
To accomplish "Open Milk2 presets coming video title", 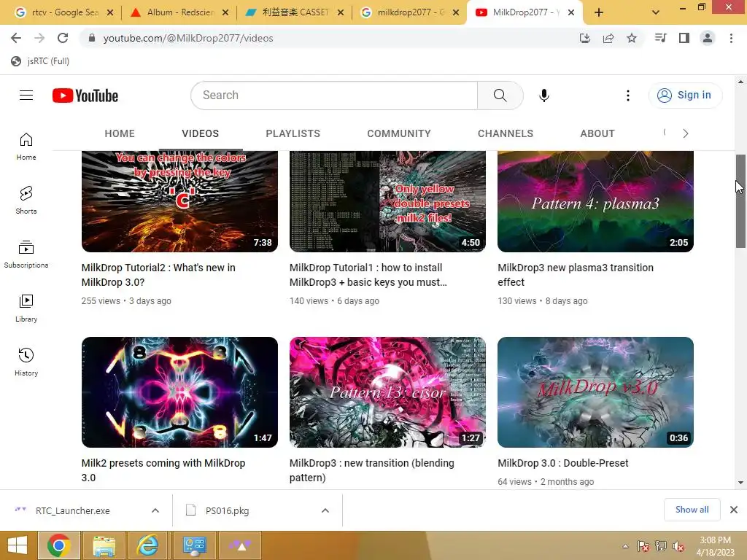I will (x=163, y=470).
